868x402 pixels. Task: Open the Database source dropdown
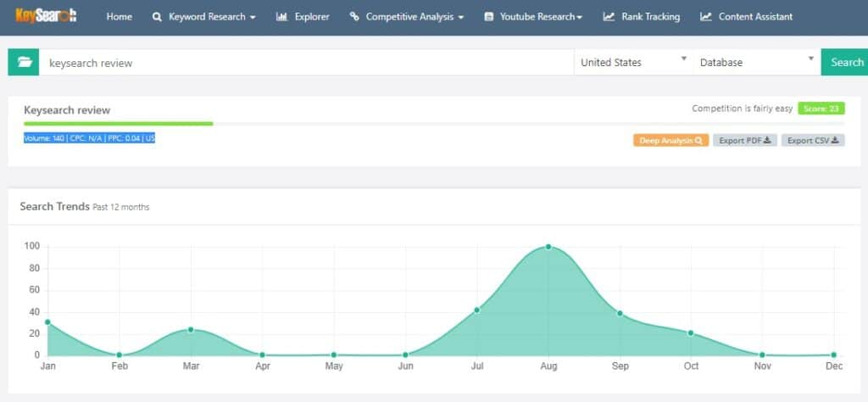click(x=757, y=63)
